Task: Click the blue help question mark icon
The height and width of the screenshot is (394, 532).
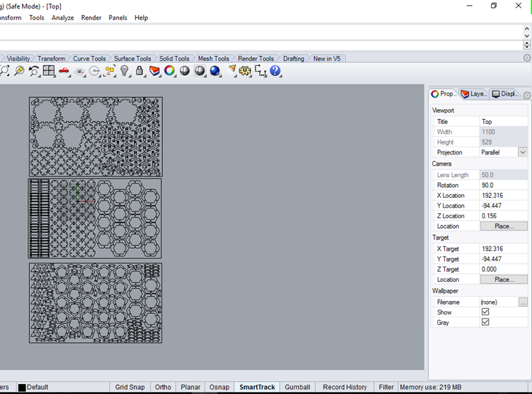Action: (276, 71)
